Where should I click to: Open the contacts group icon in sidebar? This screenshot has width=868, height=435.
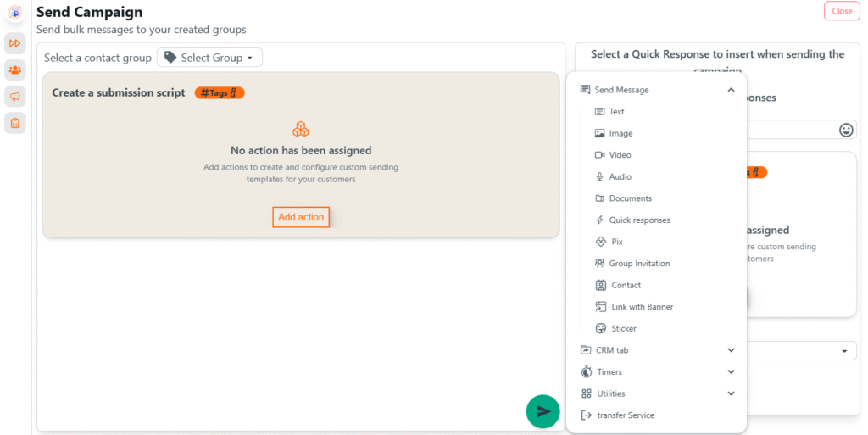click(14, 70)
